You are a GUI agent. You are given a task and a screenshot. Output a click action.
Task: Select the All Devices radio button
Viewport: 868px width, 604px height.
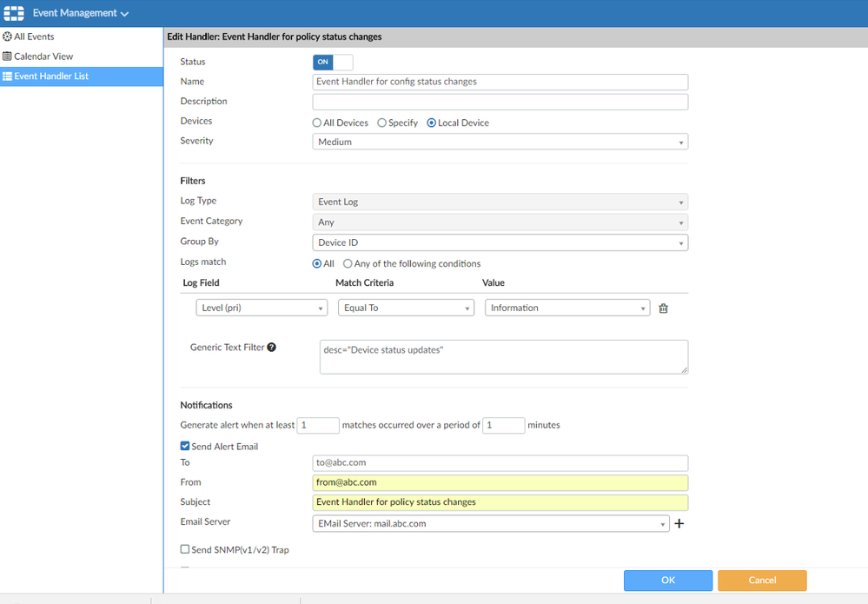pyautogui.click(x=317, y=123)
